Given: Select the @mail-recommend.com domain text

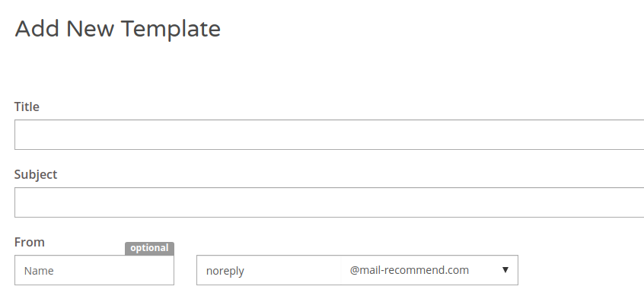Looking at the screenshot, I should 409,270.
